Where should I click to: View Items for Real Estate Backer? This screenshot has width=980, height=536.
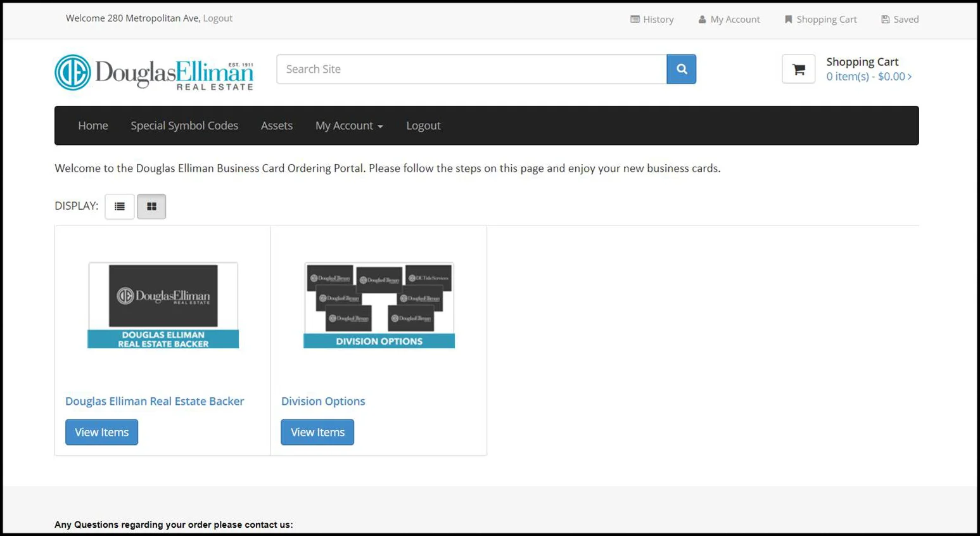[x=101, y=432]
